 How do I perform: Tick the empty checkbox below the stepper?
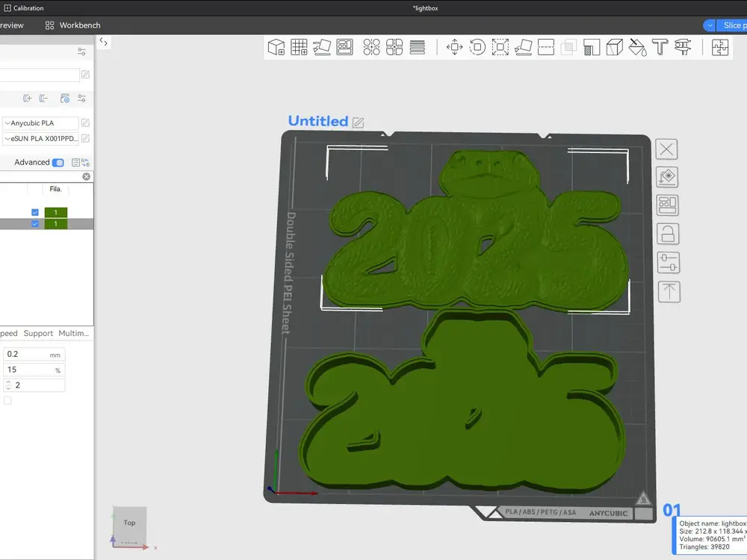(x=7, y=400)
